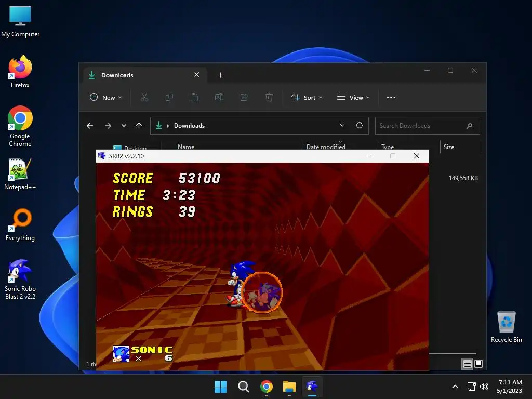The height and width of the screenshot is (399, 532).
Task: Click the search magnifier in Search Downloads
Action: click(469, 126)
